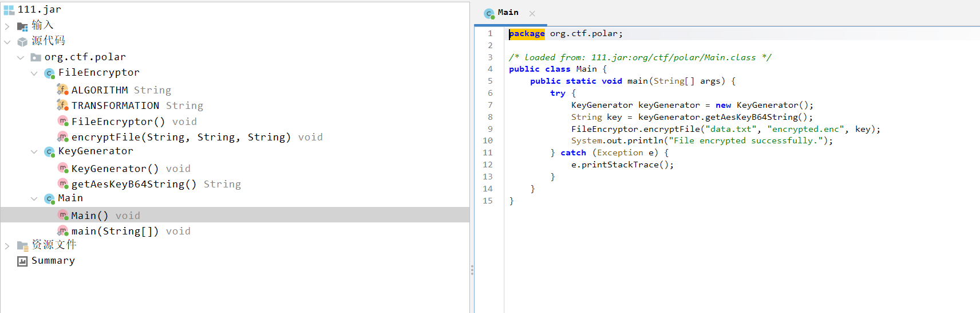Open the Main class in tree

[x=70, y=198]
